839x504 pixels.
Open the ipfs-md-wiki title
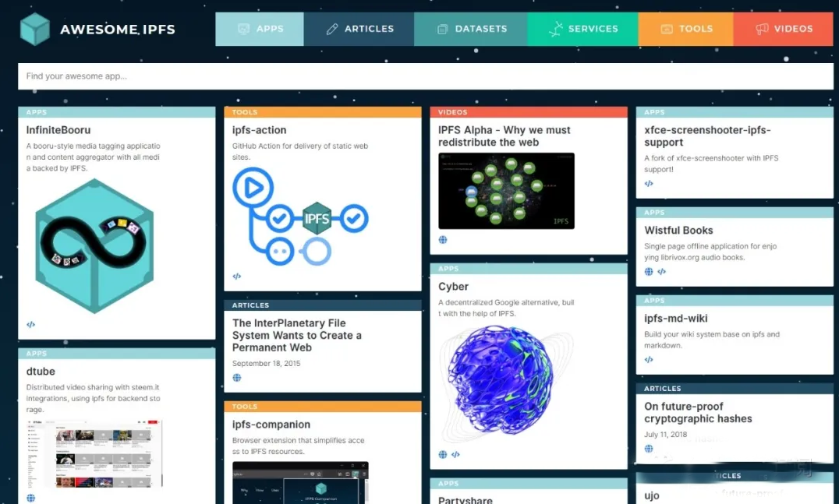coord(676,319)
